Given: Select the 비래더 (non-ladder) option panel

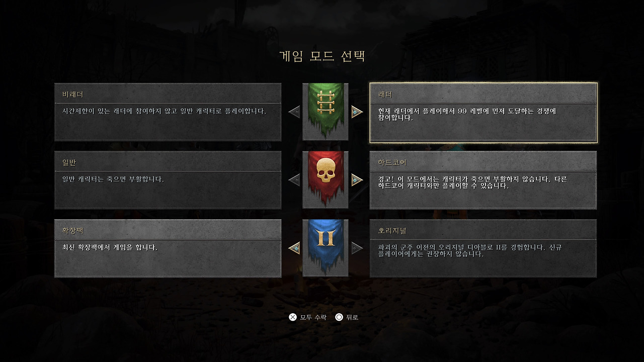Looking at the screenshot, I should coord(168,112).
